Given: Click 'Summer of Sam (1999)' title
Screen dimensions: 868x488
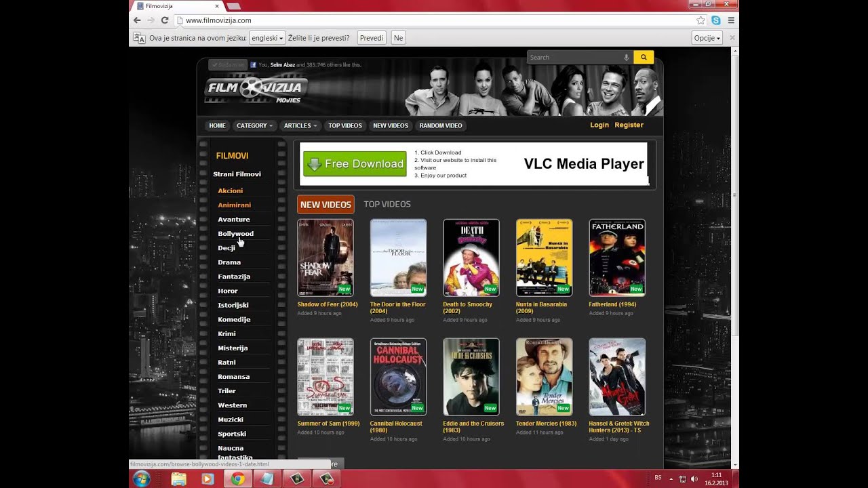Looking at the screenshot, I should click(328, 424).
